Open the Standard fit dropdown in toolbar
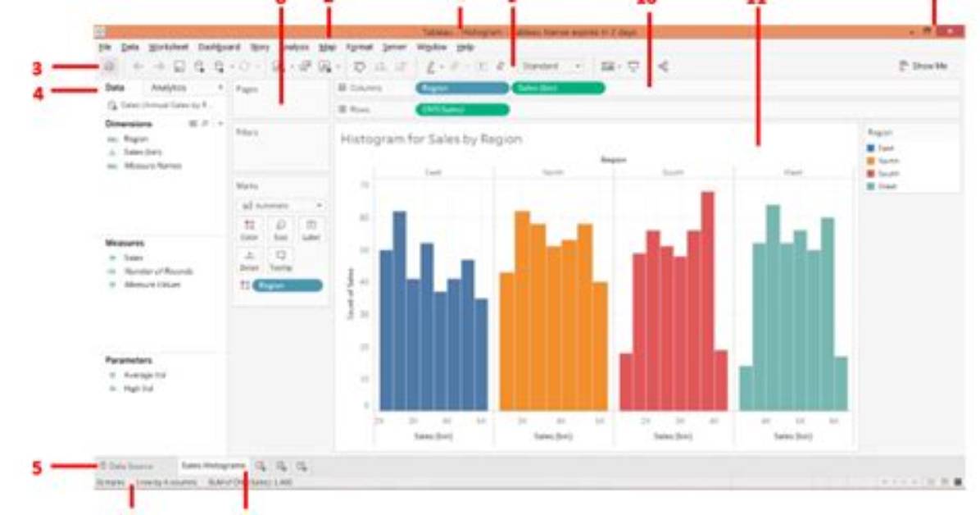The width and height of the screenshot is (980, 515). pyautogui.click(x=551, y=66)
